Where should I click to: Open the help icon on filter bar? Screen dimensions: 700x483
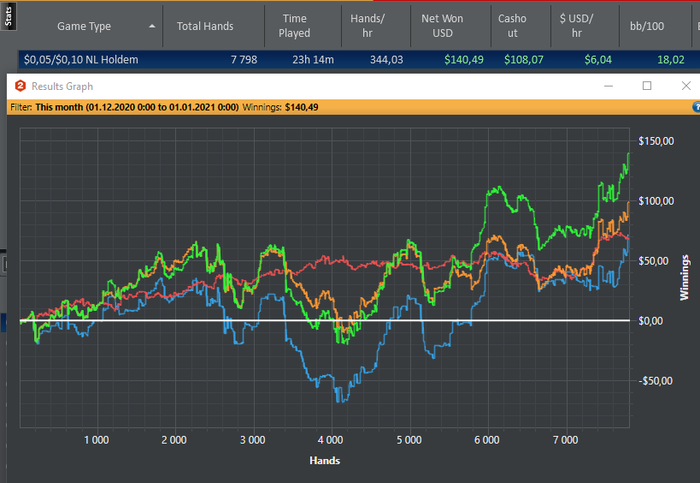point(696,107)
